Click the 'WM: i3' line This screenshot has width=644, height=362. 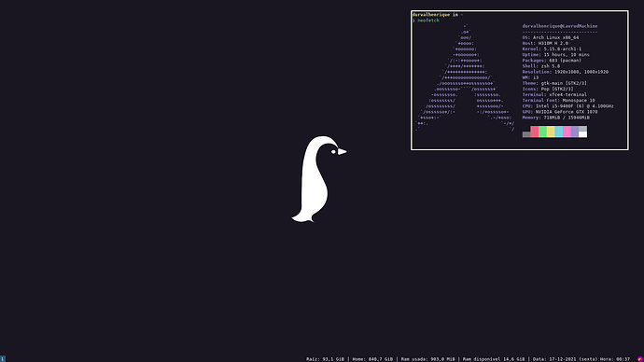pyautogui.click(x=530, y=77)
